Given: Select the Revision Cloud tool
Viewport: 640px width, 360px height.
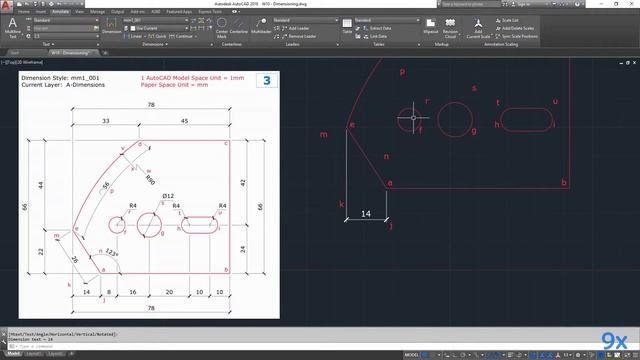Looking at the screenshot, I should 450,28.
